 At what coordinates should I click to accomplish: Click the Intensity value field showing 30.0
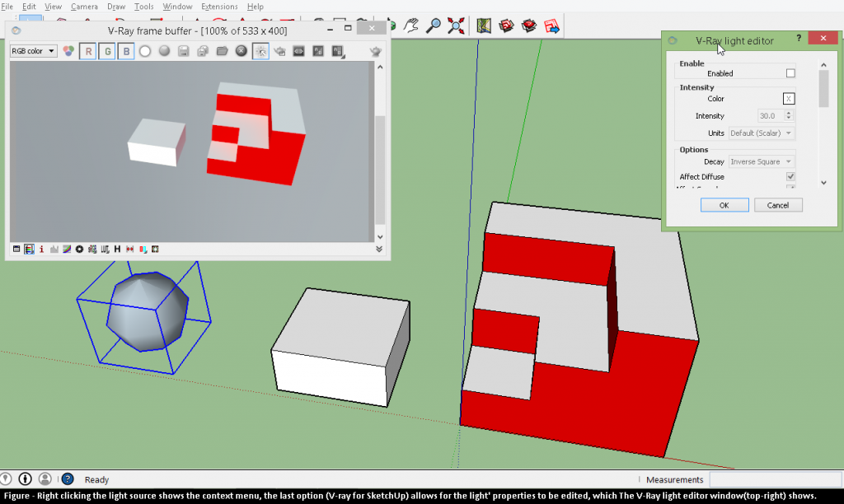click(772, 115)
